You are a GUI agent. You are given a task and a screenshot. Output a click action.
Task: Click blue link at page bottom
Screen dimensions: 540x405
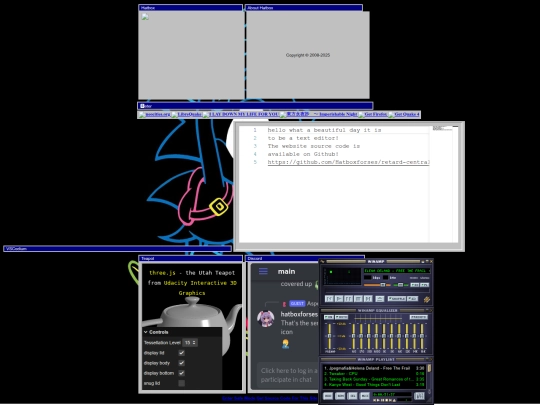(270, 398)
